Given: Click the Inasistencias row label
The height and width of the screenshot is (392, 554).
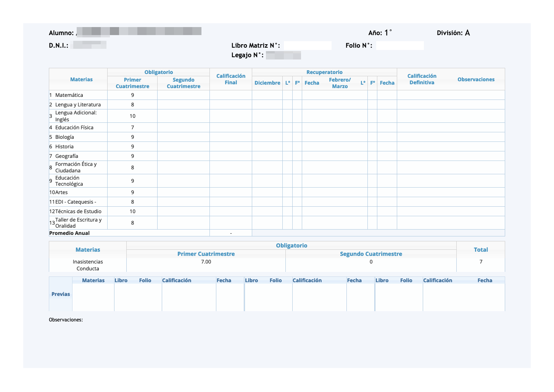Looking at the screenshot, I should [88, 262].
